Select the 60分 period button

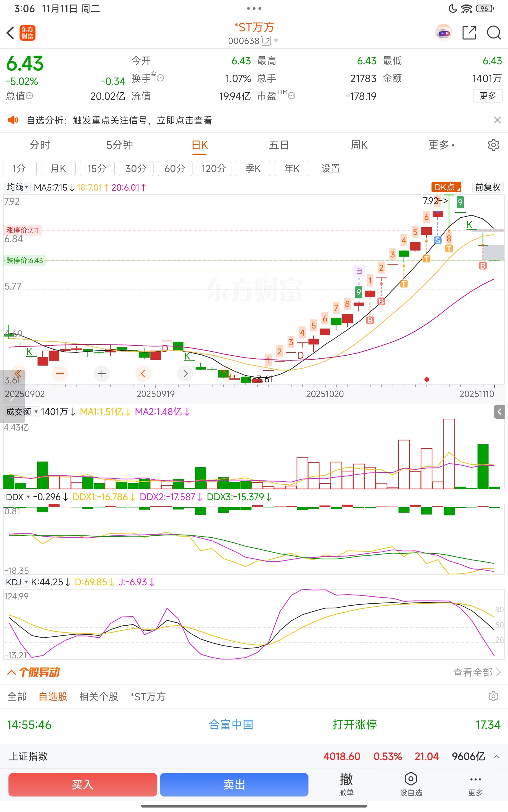[x=175, y=168]
